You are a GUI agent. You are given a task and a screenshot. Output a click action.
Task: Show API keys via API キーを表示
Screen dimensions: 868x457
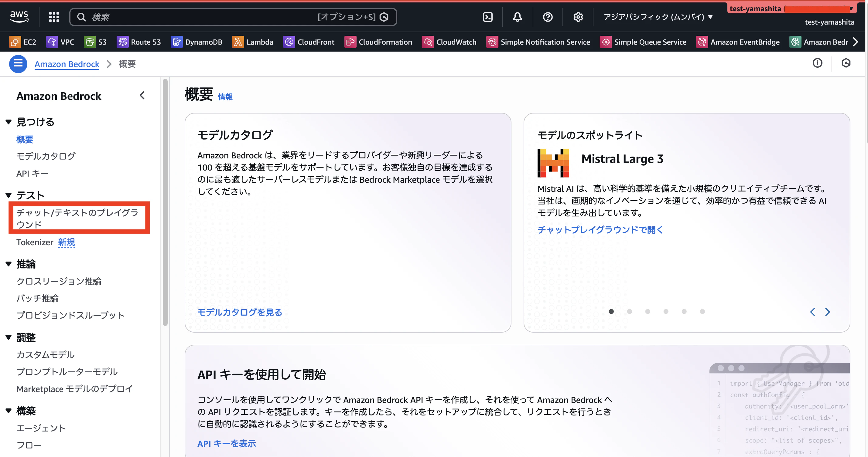tap(227, 444)
